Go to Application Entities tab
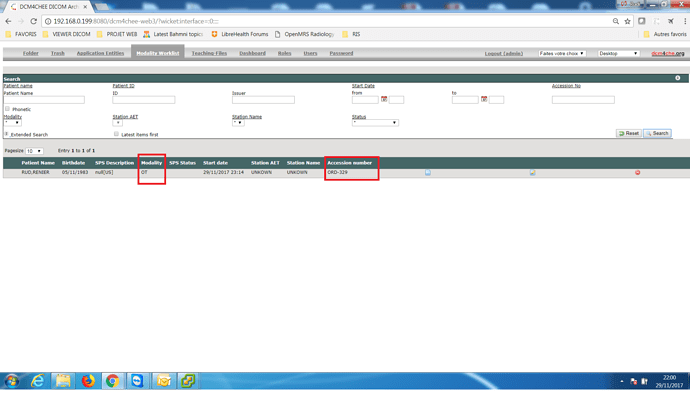Screen dimensions: 690x396 tap(100, 53)
